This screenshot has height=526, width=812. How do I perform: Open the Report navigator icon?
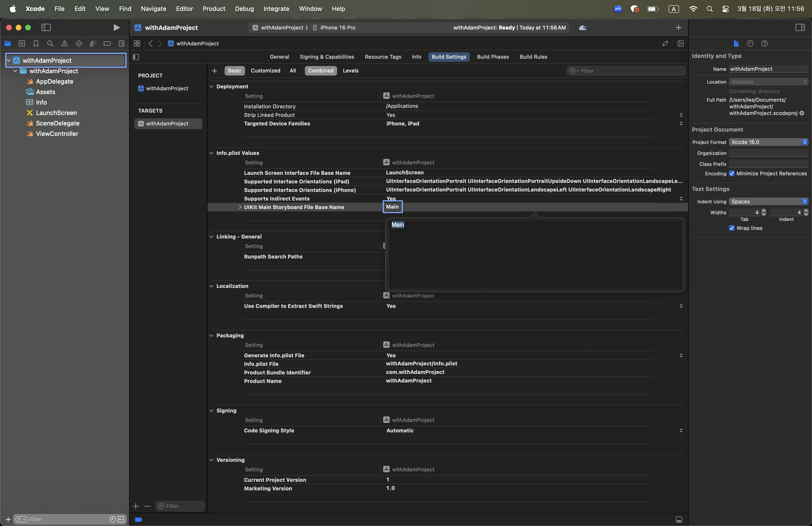coord(122,43)
